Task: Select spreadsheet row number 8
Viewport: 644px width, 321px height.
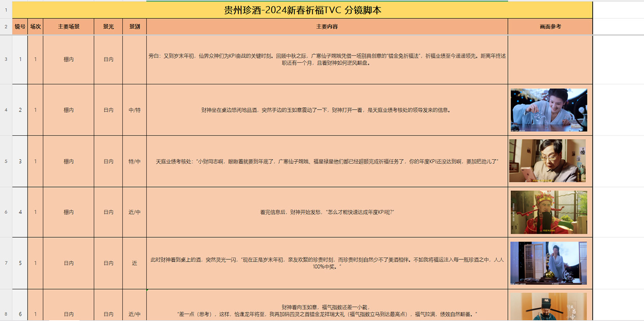Action: 6,305
